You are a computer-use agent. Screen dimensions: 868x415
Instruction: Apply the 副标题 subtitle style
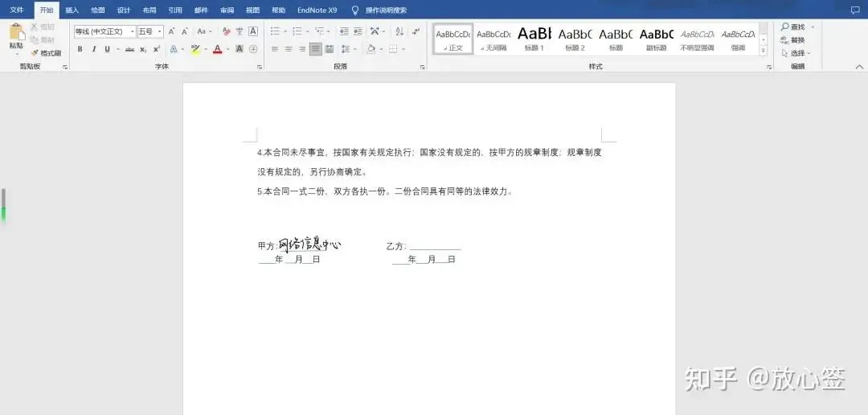click(657, 39)
